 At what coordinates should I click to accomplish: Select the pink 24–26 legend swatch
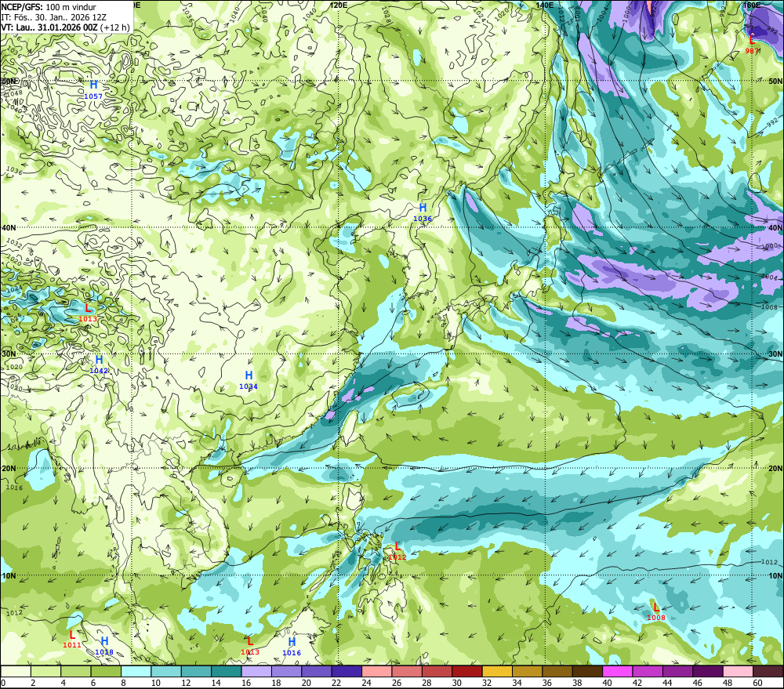376,672
